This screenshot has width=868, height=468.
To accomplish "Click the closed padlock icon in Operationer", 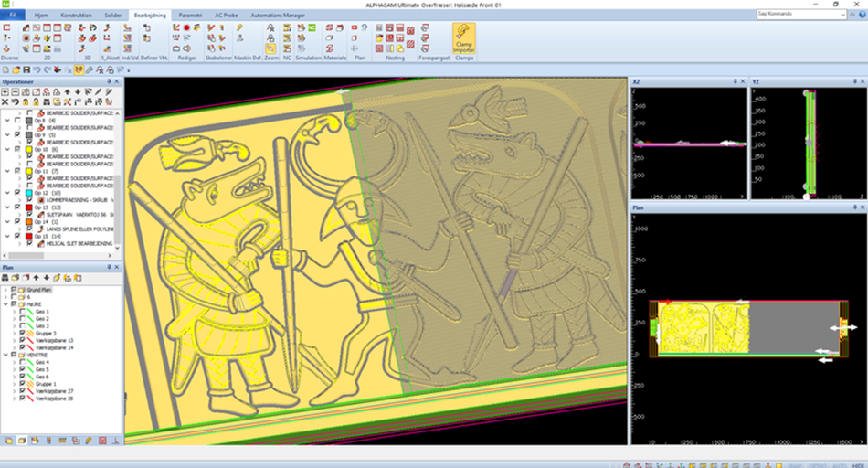I will tap(26, 101).
